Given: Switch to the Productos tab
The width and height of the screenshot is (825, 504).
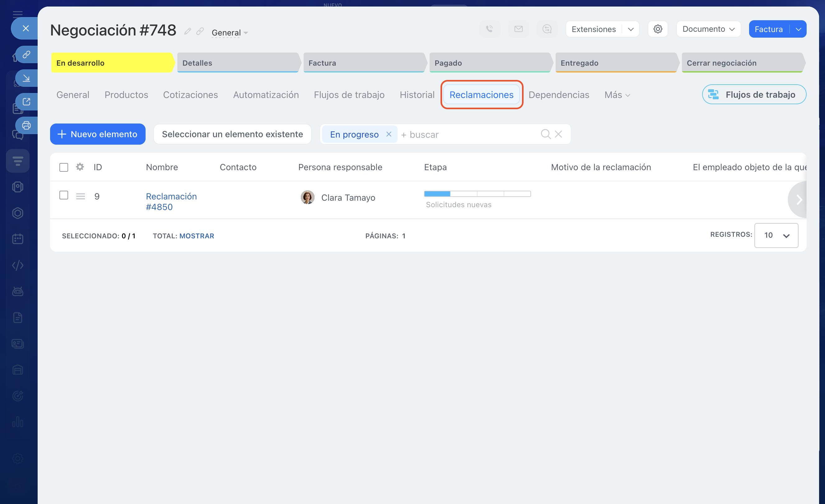Looking at the screenshot, I should (126, 95).
